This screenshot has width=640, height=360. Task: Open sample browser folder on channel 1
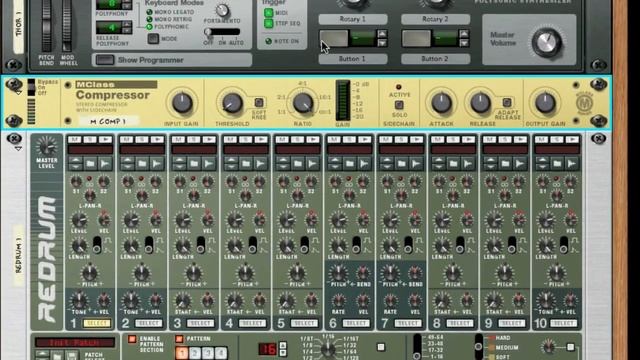[x=90, y=164]
